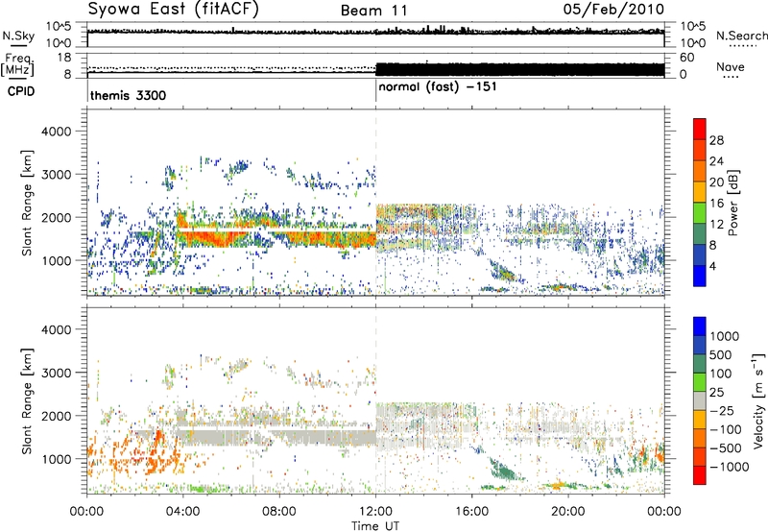Pick the bright blue bottom Power colorbar segment
The width and height of the screenshot is (768, 532).
[x=700, y=276]
